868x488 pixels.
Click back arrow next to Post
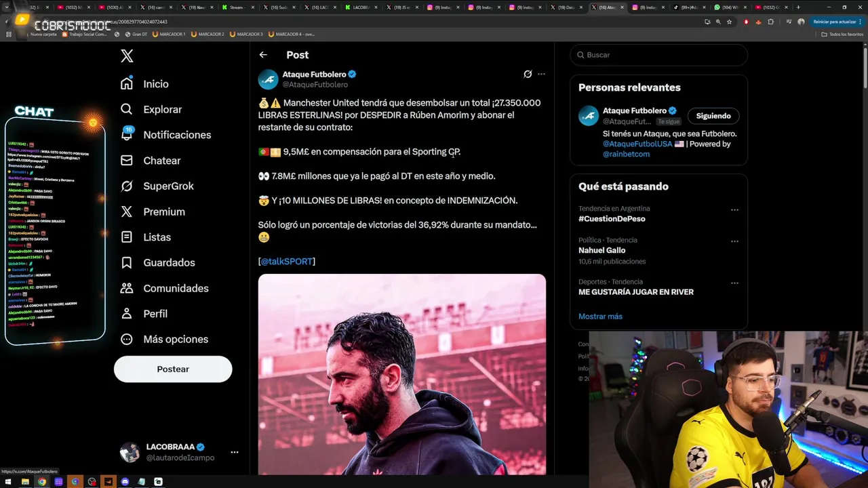tap(263, 55)
